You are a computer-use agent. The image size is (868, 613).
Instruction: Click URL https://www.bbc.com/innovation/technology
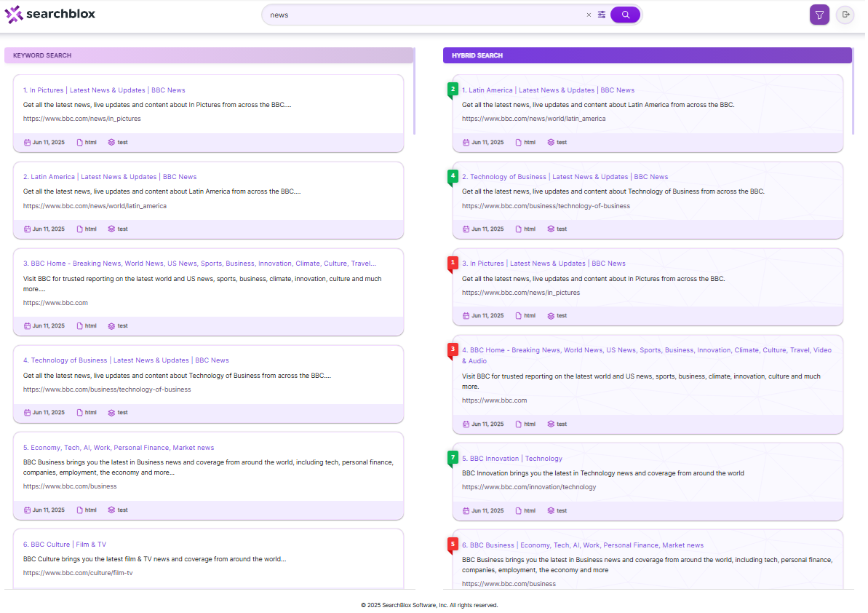(530, 489)
